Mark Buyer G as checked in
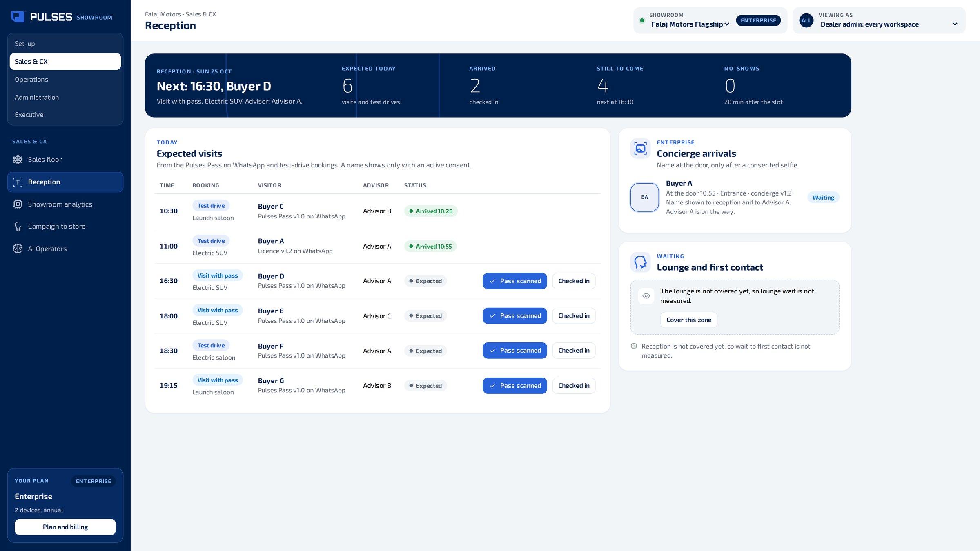The image size is (980, 551). point(574,386)
